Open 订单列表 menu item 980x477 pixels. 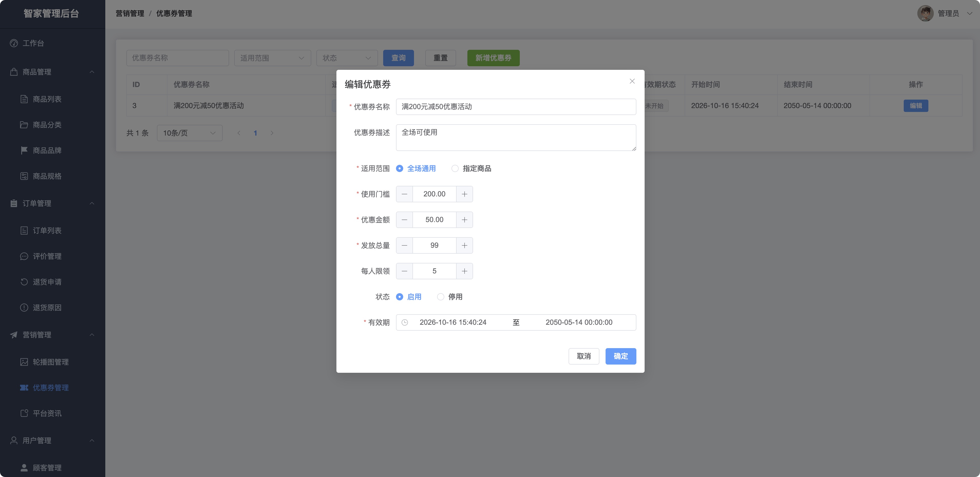point(52,231)
